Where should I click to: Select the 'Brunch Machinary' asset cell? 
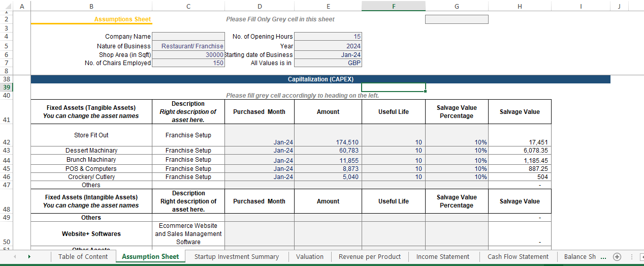click(x=91, y=160)
